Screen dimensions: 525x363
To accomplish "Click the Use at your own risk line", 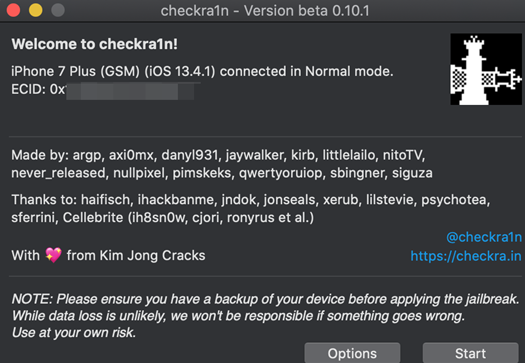I will pos(74,333).
